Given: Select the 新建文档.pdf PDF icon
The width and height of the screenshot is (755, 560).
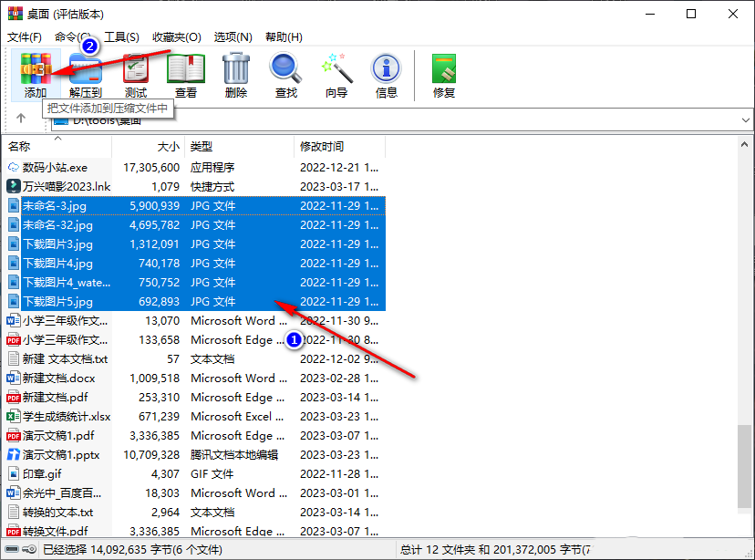Looking at the screenshot, I should coord(14,398).
